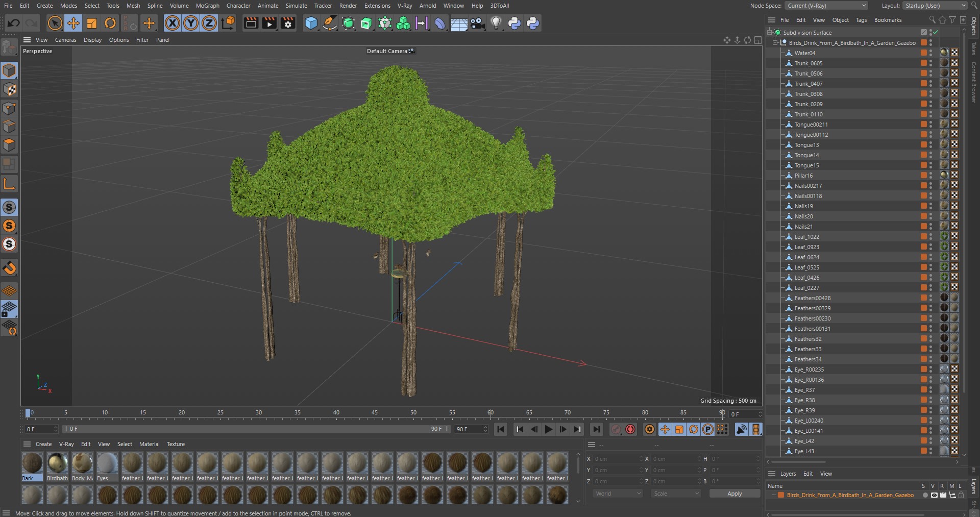Play the animation forward

pos(549,429)
